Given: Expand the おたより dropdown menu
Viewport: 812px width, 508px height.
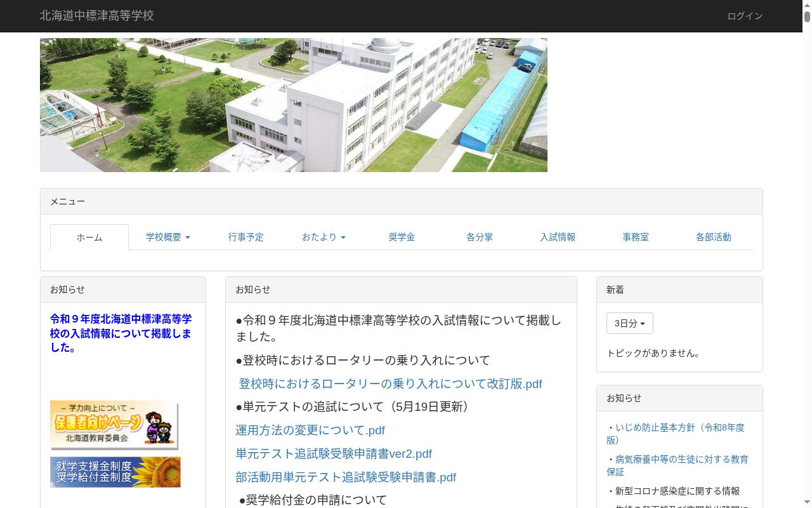Looking at the screenshot, I should [x=324, y=237].
